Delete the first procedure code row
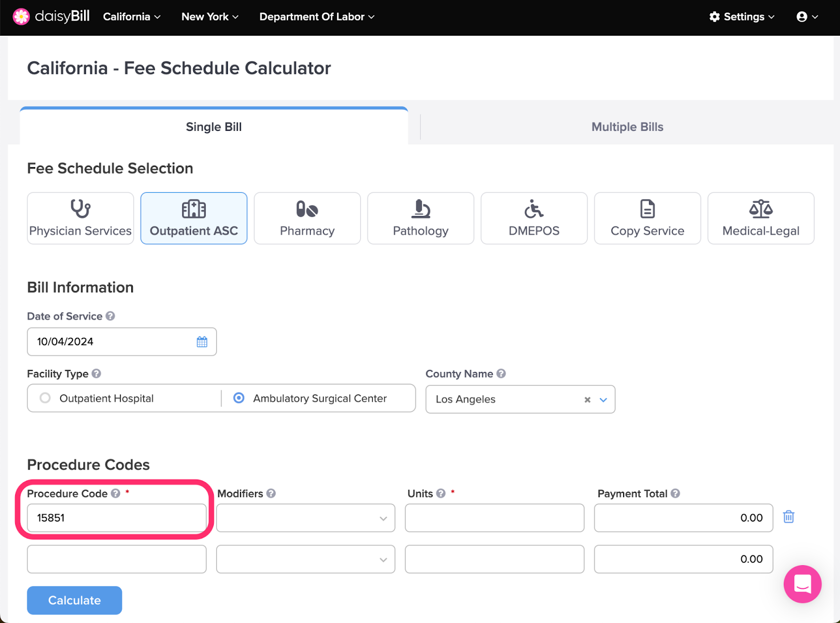Viewport: 840px width, 623px height. coord(789,517)
